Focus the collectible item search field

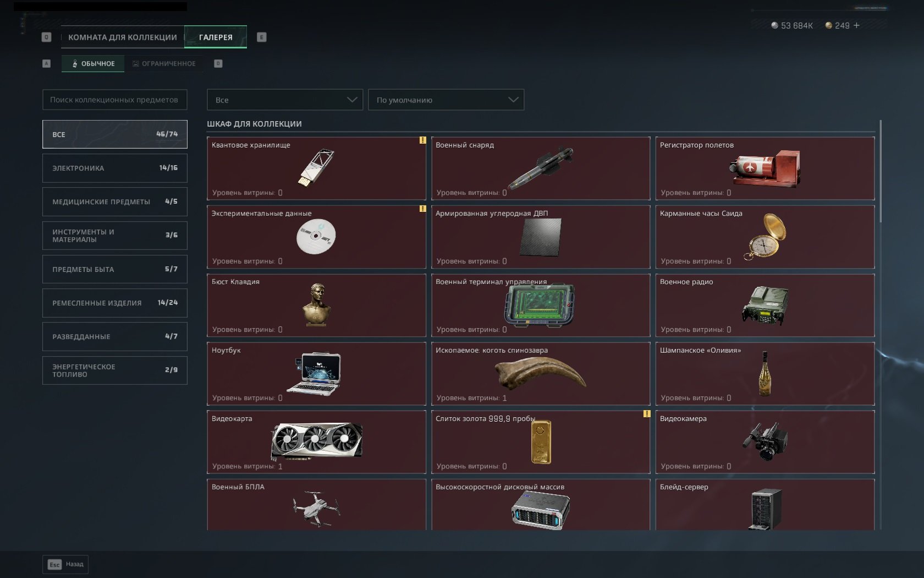click(x=115, y=100)
